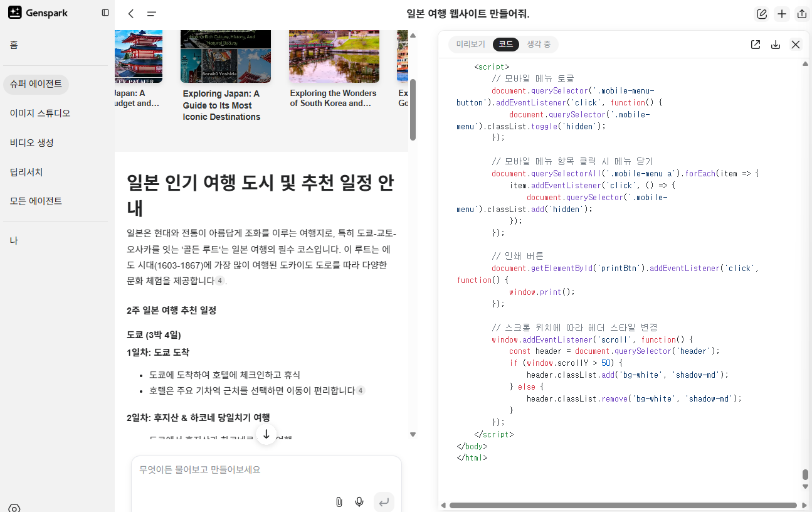The height and width of the screenshot is (512, 812).
Task: Click the 무엇이든 물어보고 만들어보세요 input field
Action: click(266, 470)
